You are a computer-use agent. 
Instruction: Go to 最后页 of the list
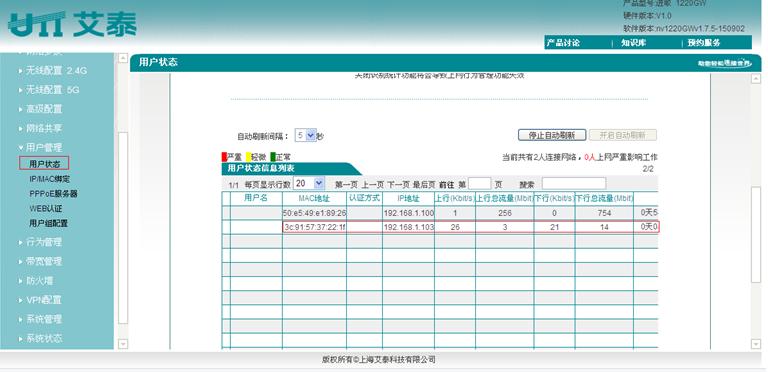pyautogui.click(x=424, y=185)
